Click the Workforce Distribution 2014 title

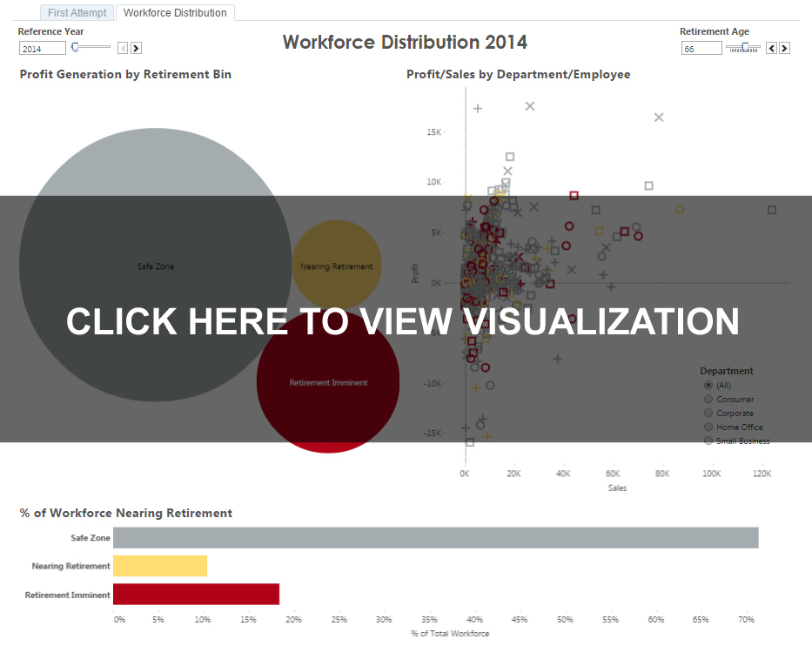click(405, 42)
